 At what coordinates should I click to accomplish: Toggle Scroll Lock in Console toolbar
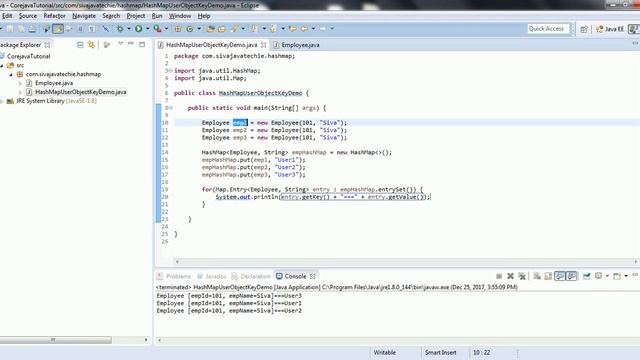(x=548, y=276)
